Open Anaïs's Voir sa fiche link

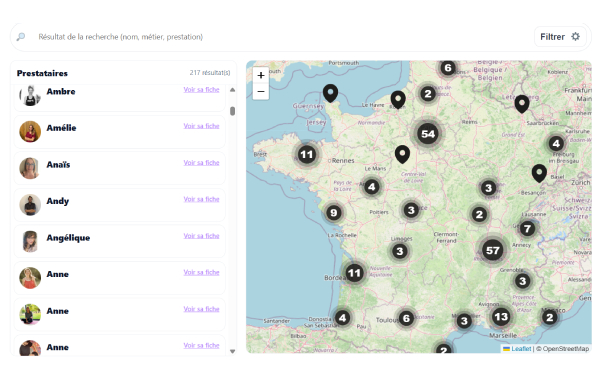pyautogui.click(x=201, y=163)
